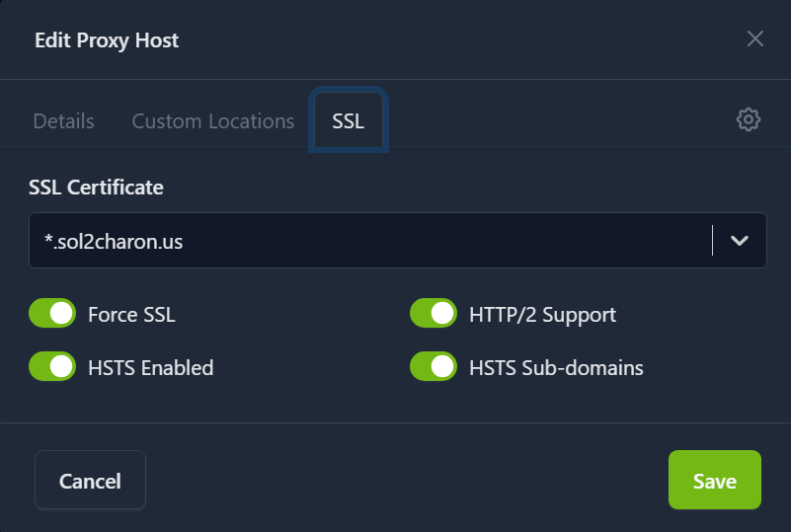Expand the SSL Certificate dropdown chevron
The image size is (791, 532).
[740, 241]
